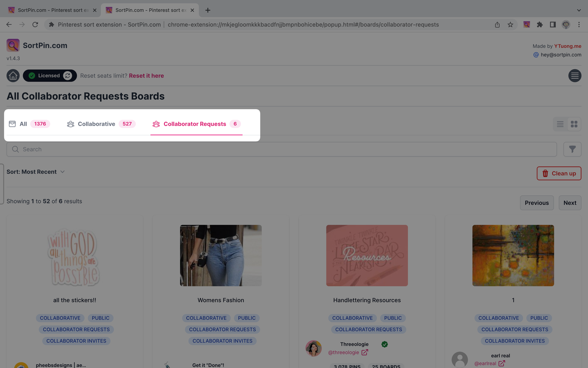Viewport: 588px width, 368px height.
Task: Open the YTuong.me link
Action: [x=568, y=46]
